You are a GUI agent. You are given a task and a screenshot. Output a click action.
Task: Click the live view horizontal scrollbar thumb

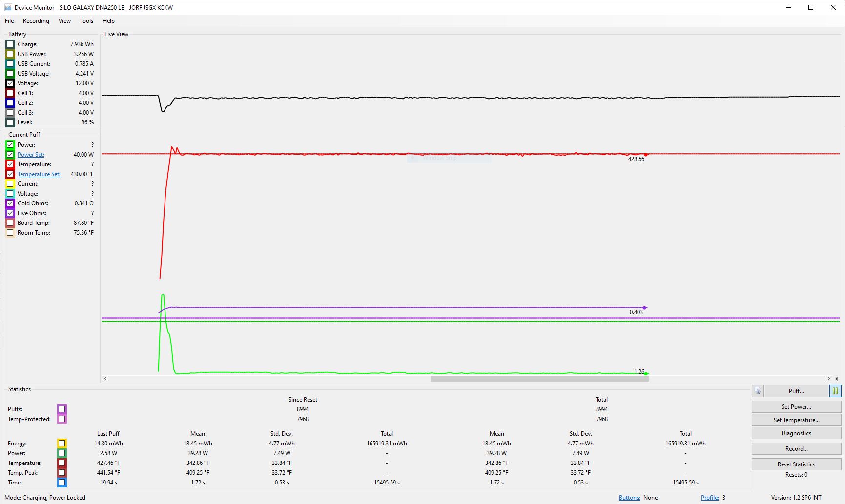[x=539, y=378]
